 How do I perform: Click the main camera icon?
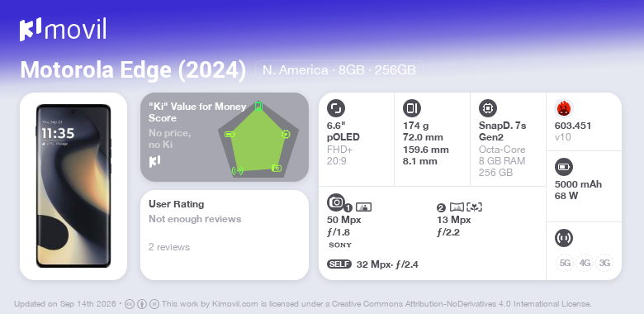(336, 202)
